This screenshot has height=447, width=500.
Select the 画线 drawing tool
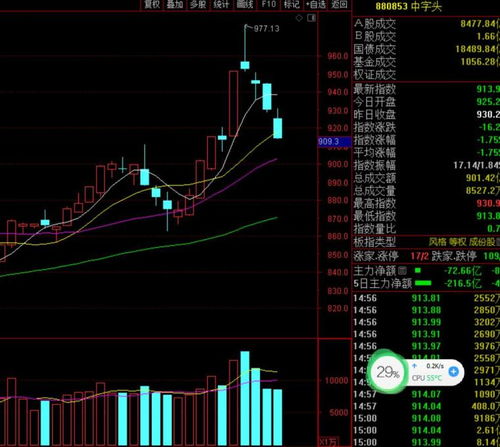click(x=245, y=4)
